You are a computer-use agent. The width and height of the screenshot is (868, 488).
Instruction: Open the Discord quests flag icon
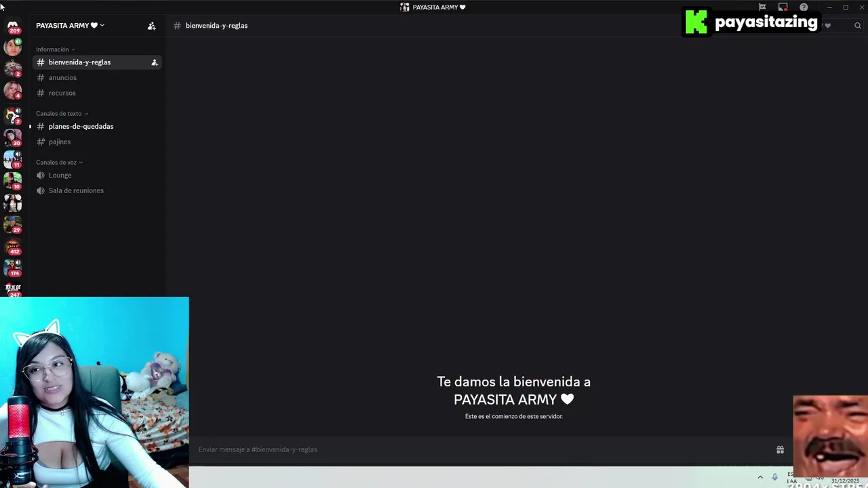coord(762,7)
